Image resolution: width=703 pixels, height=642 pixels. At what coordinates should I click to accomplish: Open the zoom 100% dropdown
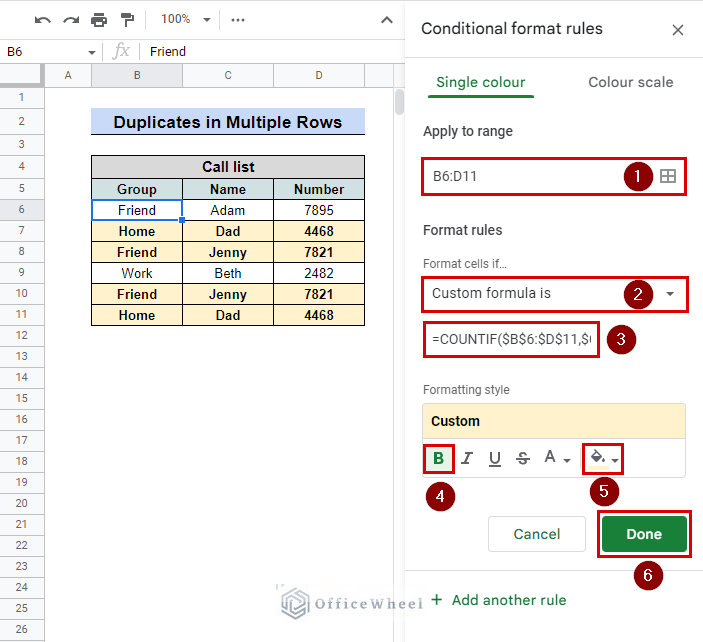[186, 19]
